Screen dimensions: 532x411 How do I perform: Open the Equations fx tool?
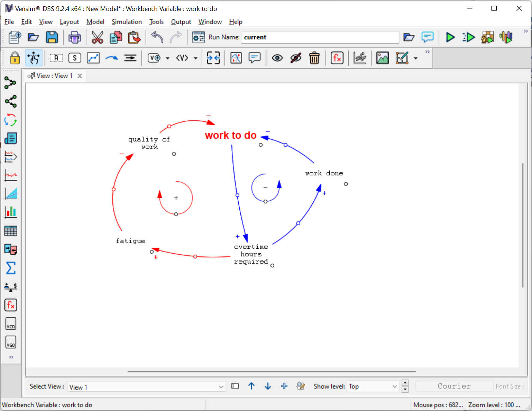click(337, 58)
